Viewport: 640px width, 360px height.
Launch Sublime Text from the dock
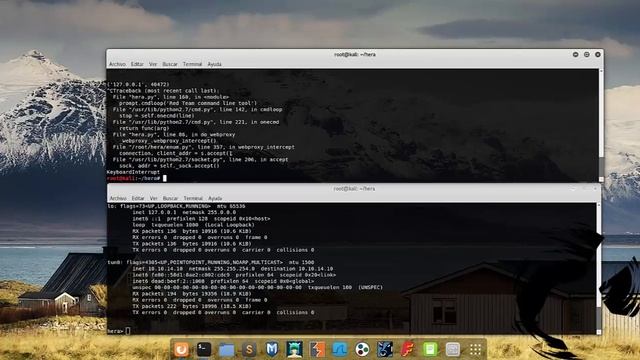(x=249, y=349)
